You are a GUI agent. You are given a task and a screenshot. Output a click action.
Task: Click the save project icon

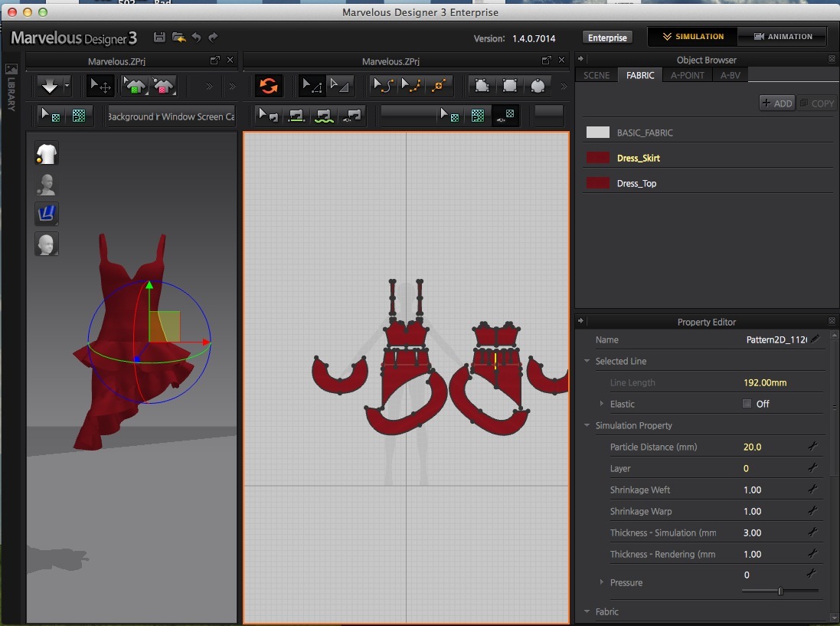click(159, 37)
